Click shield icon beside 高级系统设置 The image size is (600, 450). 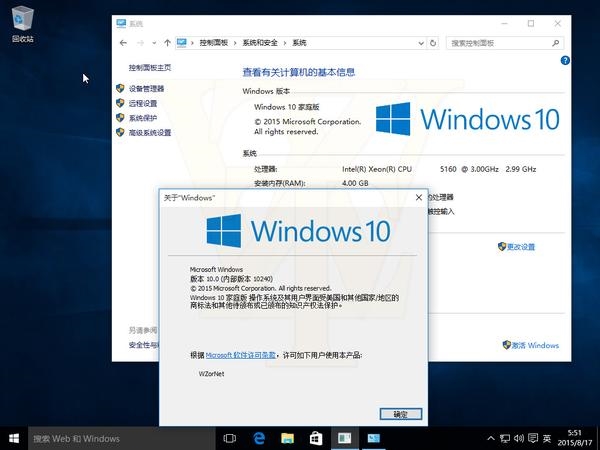(120, 132)
